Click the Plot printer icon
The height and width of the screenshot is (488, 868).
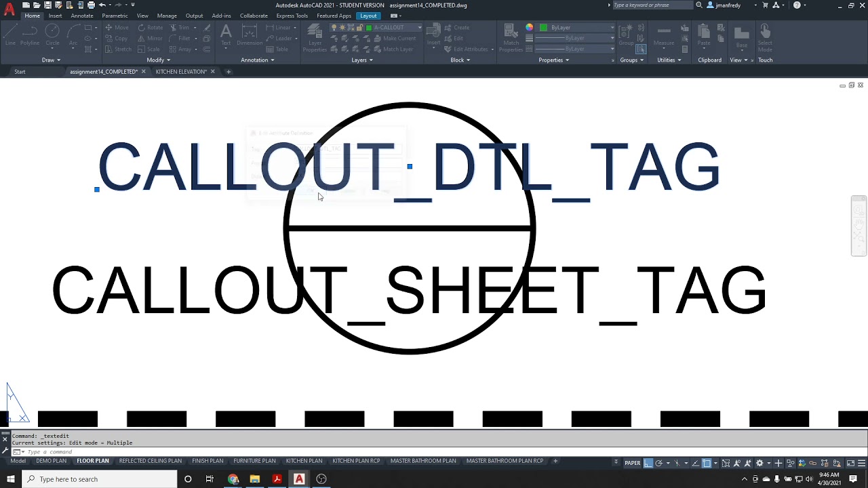(91, 5)
